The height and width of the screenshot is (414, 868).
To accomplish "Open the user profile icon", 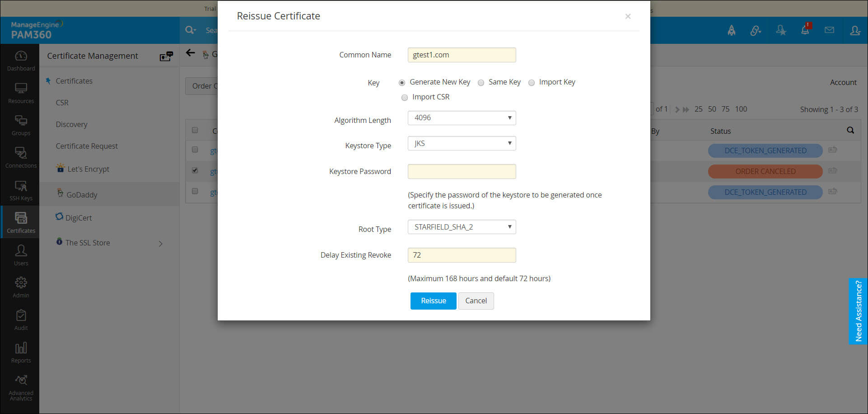I will pyautogui.click(x=854, y=30).
